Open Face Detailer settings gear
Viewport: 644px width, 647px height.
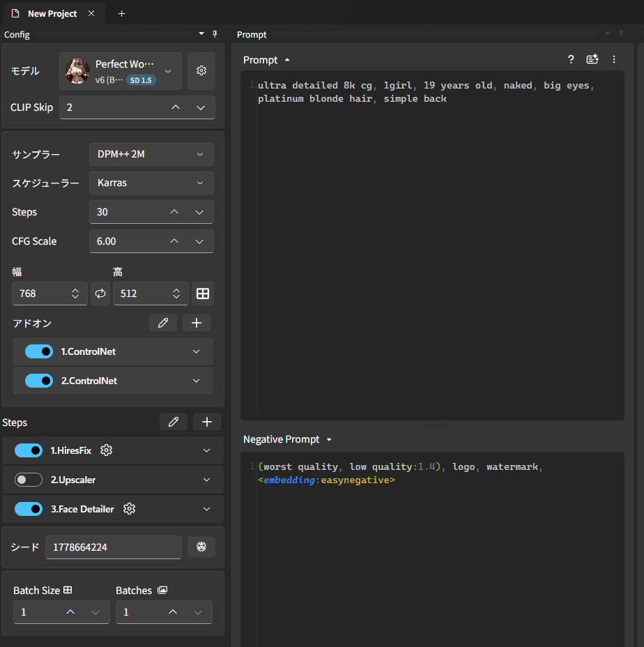point(129,509)
